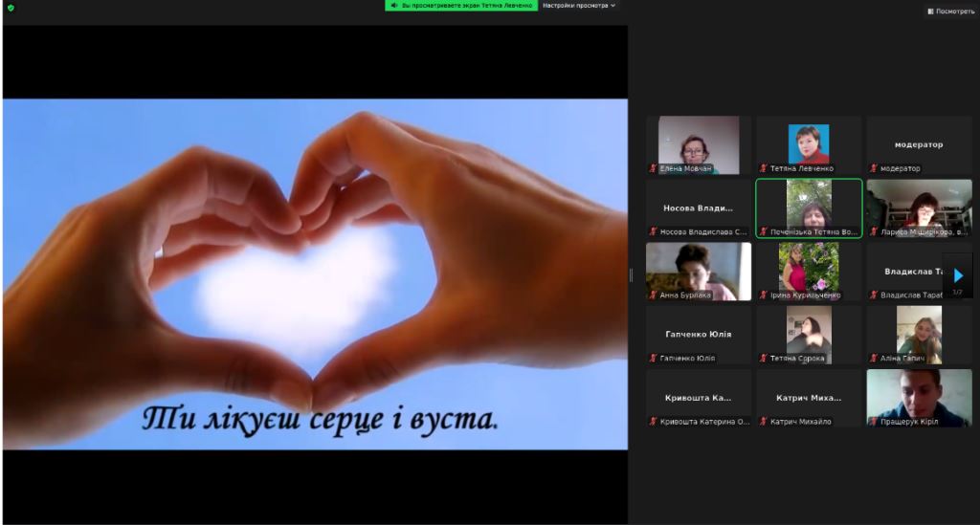The height and width of the screenshot is (525, 980).
Task: Click muted mic icon on модератор tile
Action: coord(874,168)
